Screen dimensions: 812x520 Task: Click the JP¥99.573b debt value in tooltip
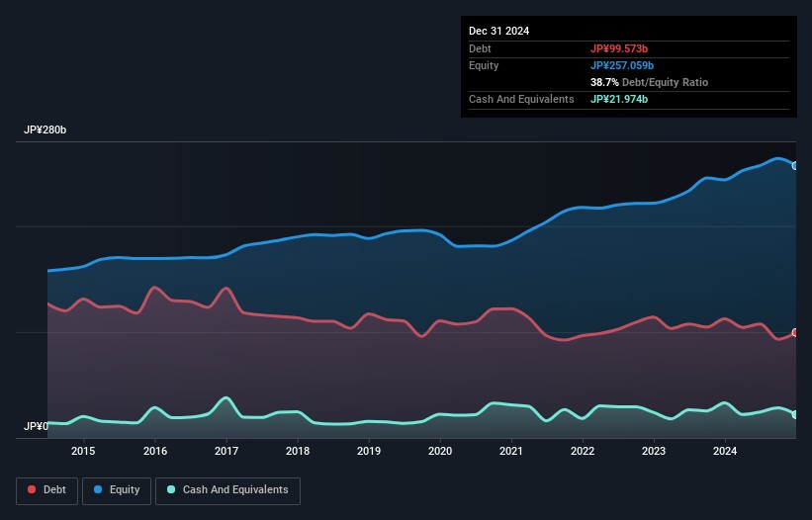click(621, 48)
